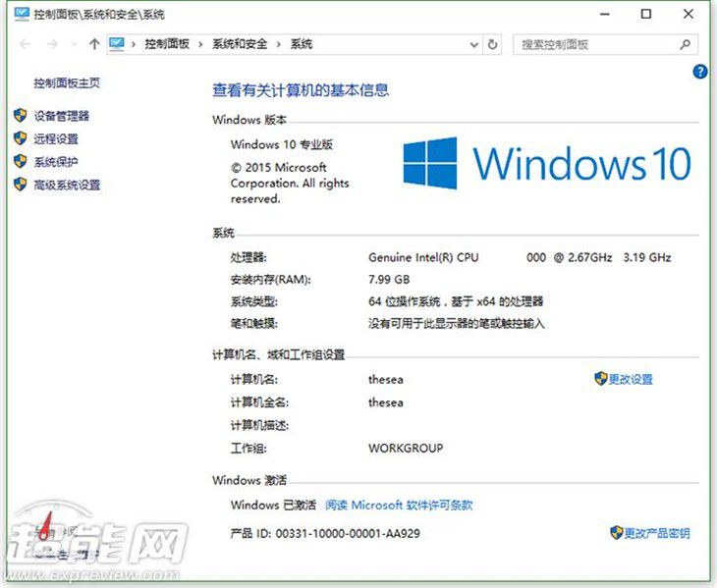Select the 系统 breadcrumb

[302, 44]
